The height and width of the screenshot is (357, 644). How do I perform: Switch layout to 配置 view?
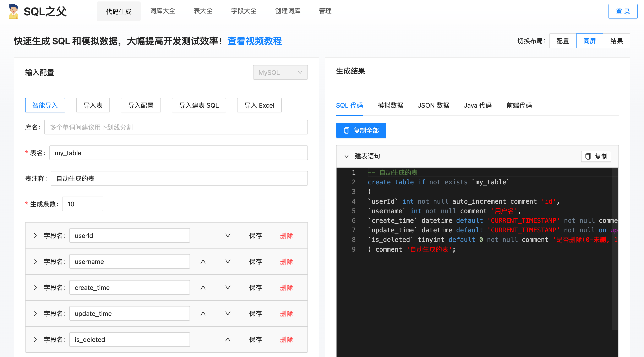pos(562,41)
